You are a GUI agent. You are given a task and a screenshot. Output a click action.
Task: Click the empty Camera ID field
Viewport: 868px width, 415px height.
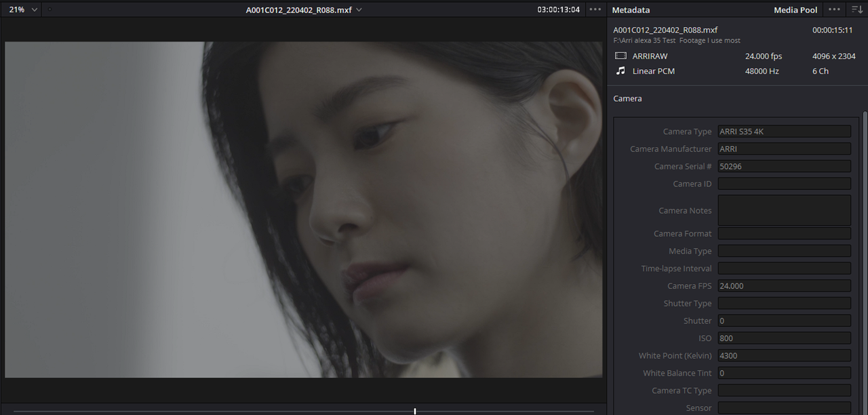(x=784, y=184)
